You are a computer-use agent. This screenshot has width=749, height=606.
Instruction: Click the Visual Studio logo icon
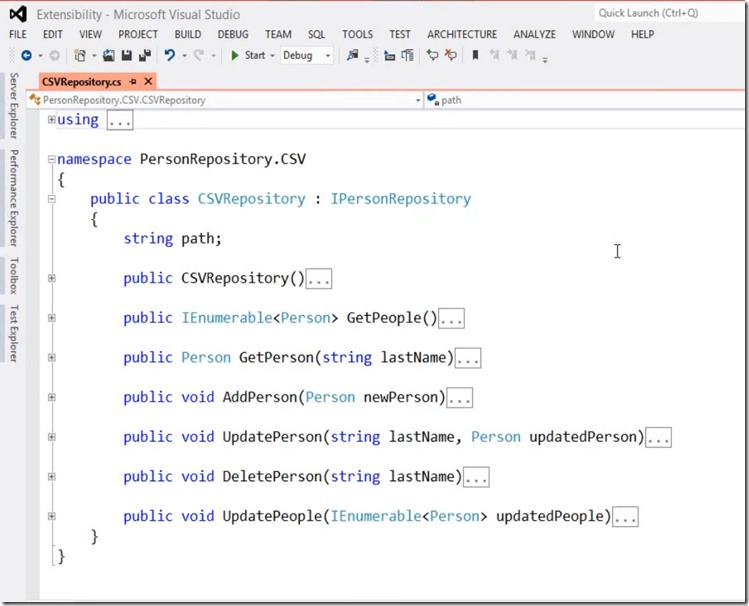pos(18,14)
